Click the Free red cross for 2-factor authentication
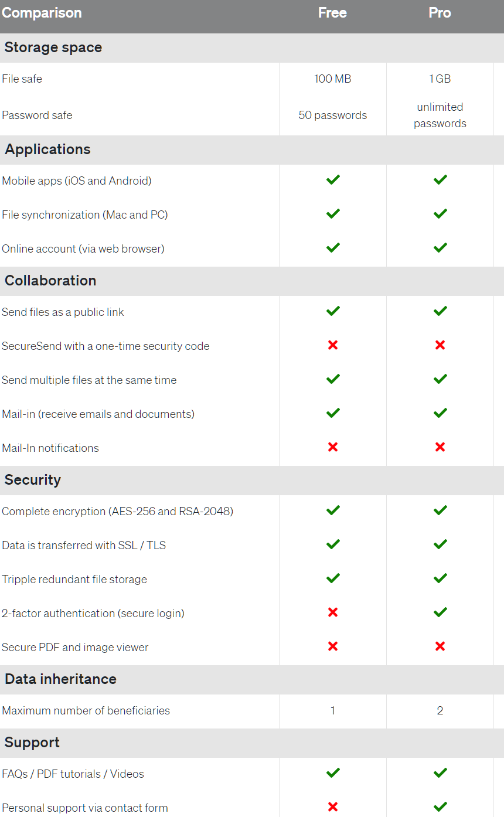504x817 pixels. point(333,612)
